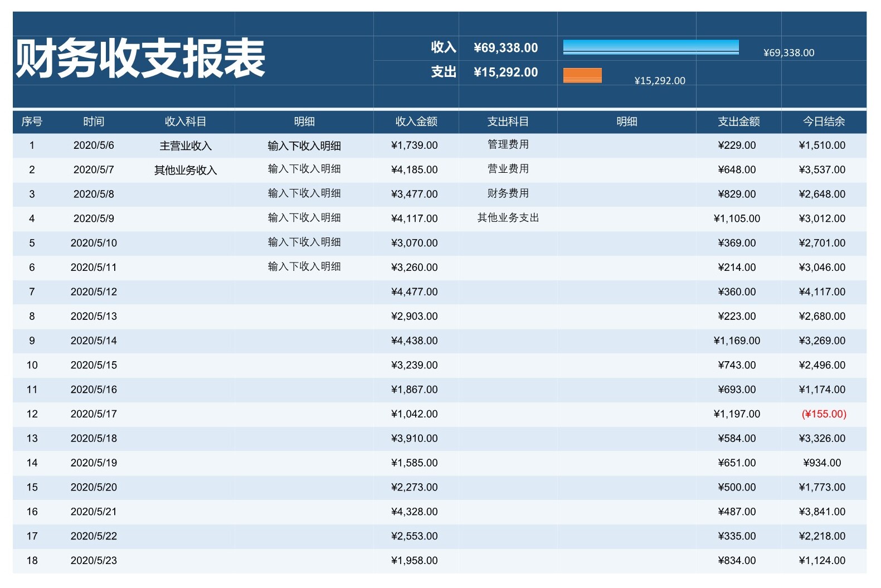Select expense amount ¥1,169.00 in row 9

pyautogui.click(x=736, y=341)
